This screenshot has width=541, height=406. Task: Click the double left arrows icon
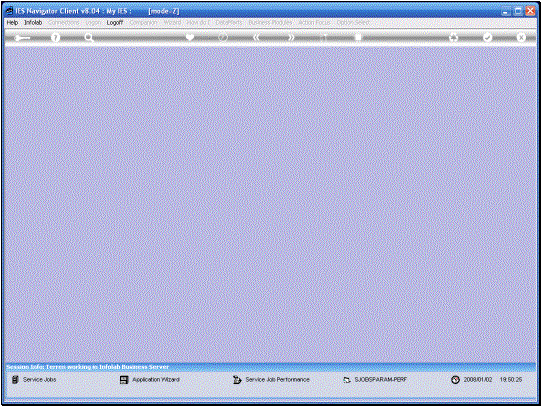(x=256, y=37)
